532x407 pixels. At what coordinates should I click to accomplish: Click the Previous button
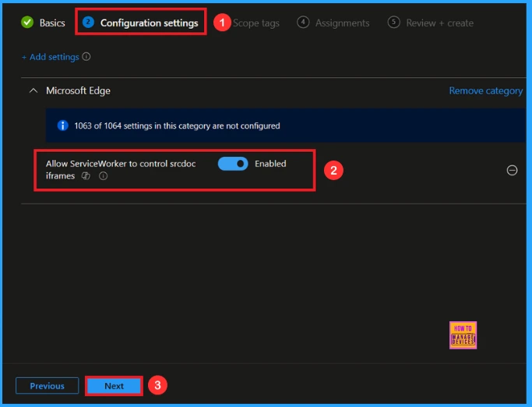tap(48, 386)
